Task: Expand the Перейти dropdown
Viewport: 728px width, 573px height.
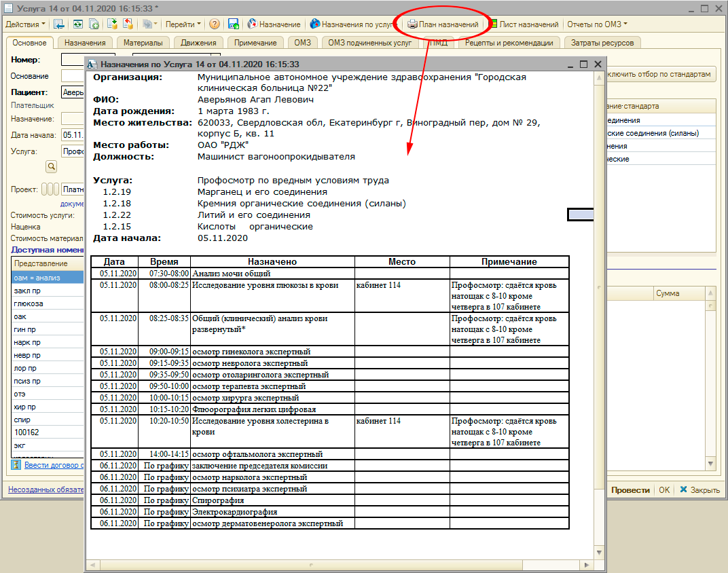Action: [x=183, y=24]
